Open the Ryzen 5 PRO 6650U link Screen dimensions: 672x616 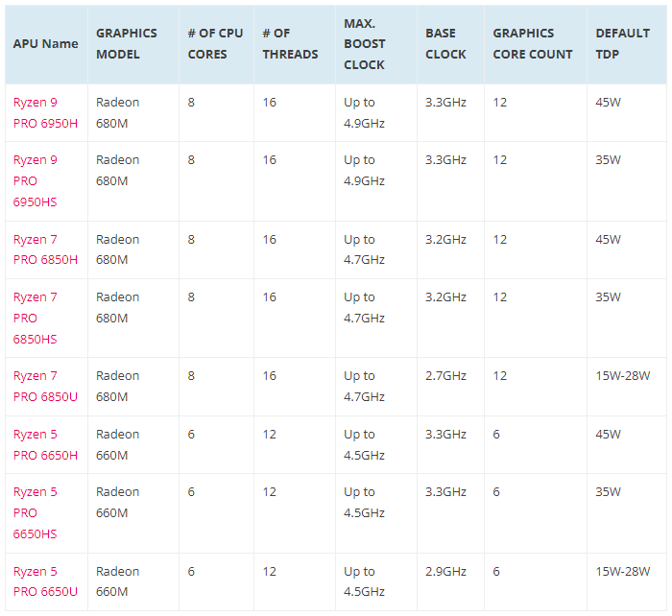45,581
